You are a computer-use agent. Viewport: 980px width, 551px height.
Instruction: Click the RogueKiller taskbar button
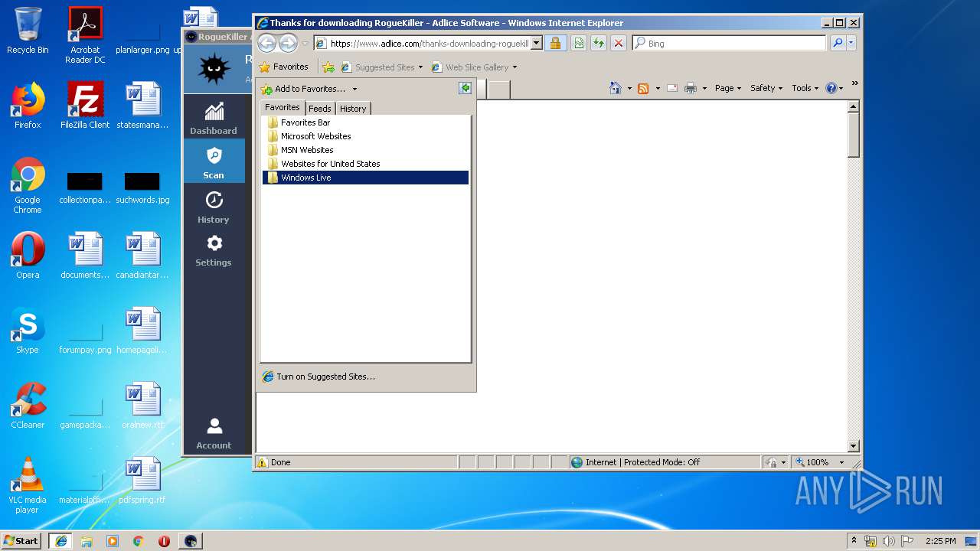[191, 541]
